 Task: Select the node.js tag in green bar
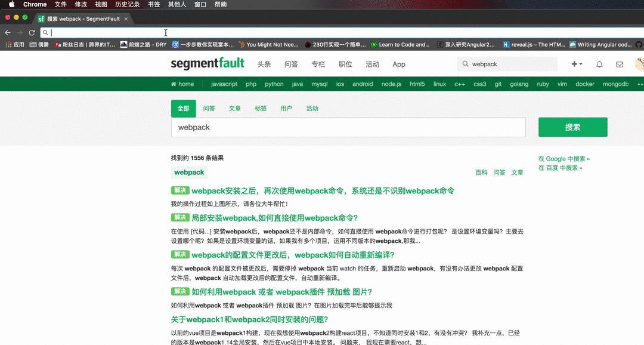391,84
